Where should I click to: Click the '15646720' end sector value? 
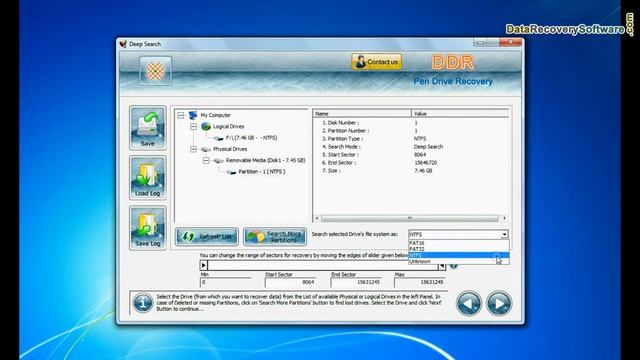pyautogui.click(x=425, y=162)
